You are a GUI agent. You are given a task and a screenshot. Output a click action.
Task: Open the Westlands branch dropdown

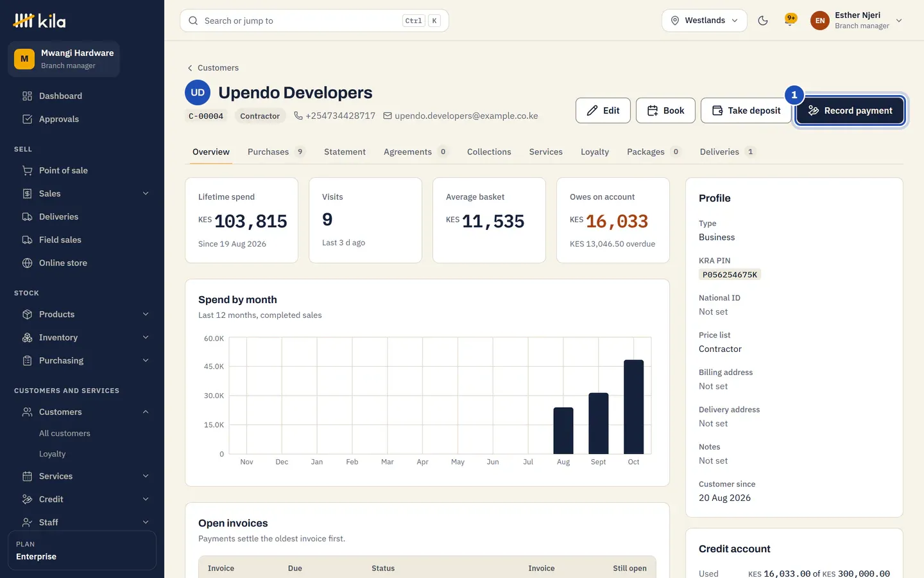pyautogui.click(x=704, y=21)
